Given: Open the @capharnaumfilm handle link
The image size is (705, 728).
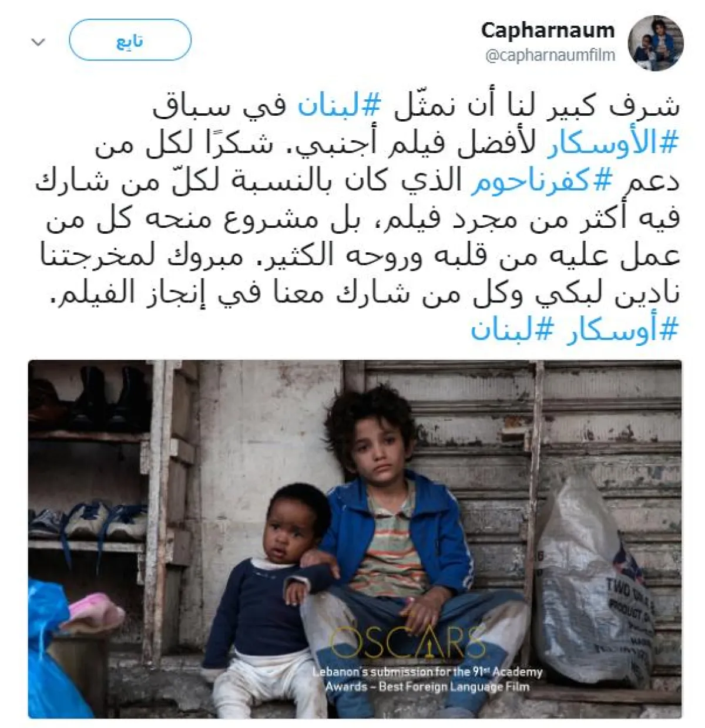Looking at the screenshot, I should [x=550, y=55].
